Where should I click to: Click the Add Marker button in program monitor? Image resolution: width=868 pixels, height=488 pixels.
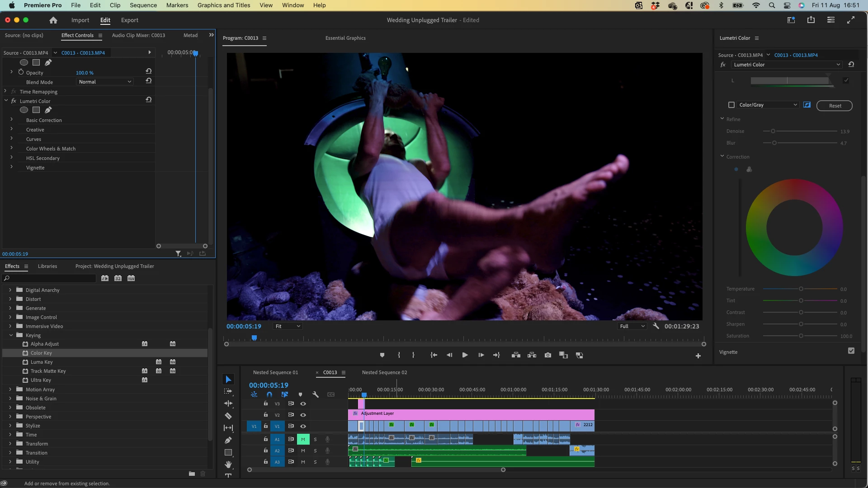382,355
